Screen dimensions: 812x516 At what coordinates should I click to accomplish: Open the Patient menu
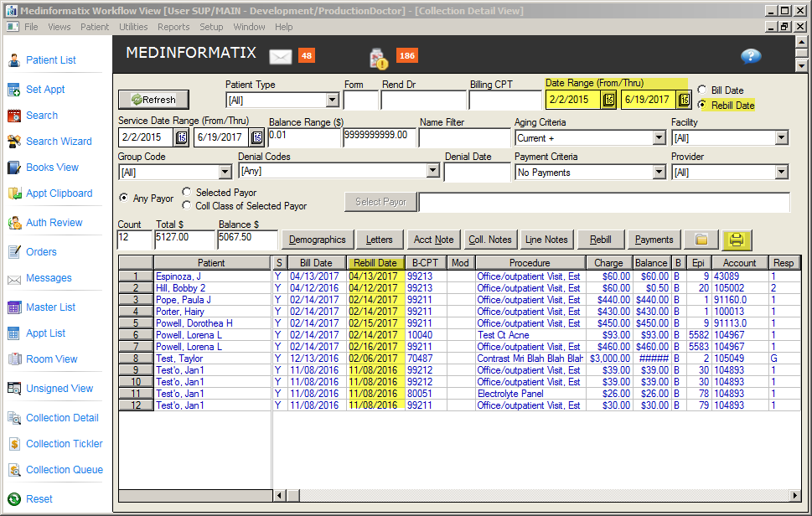pos(95,27)
